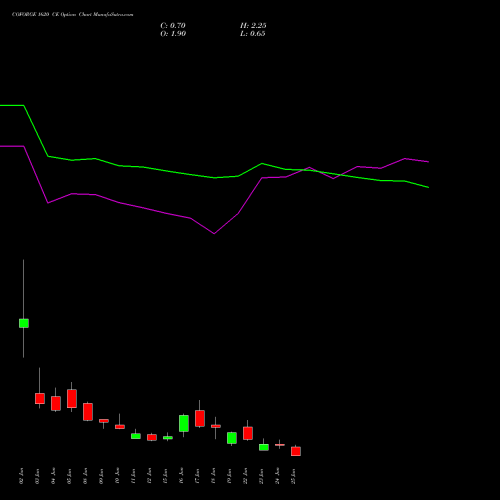Image resolution: width=500 pixels, height=500 pixels.
Task: Select the small green candlestick above 15 Jun
Action: point(168,438)
